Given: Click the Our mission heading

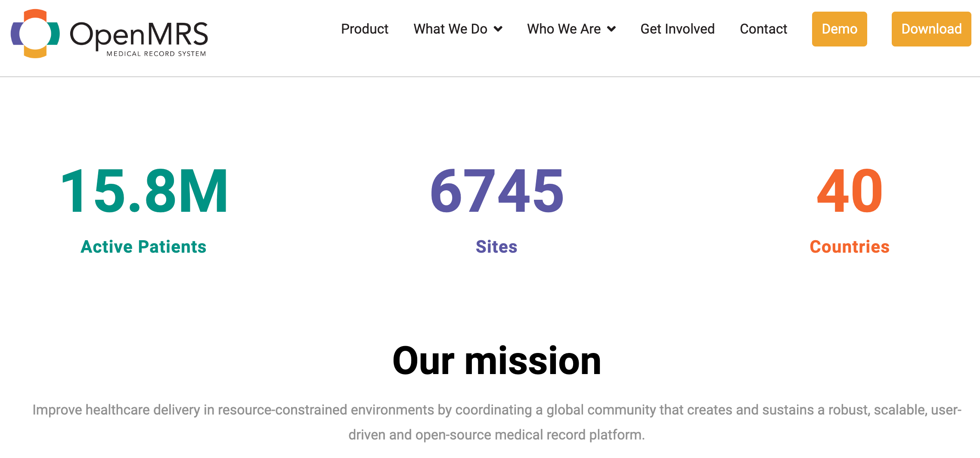Looking at the screenshot, I should click(x=496, y=361).
